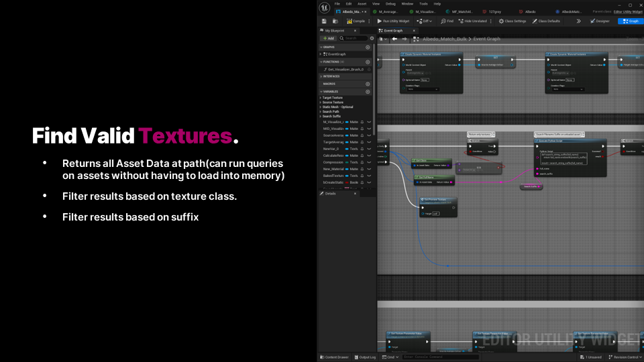Viewport: 644px width, 362px height.
Task: Add a new variable with plus icon
Action: pos(368,92)
